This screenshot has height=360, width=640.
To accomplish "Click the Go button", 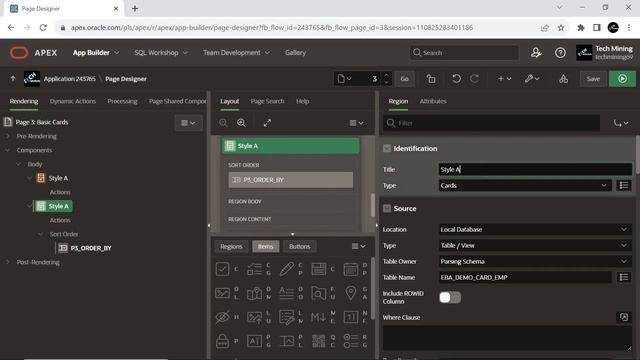I will point(404,79).
